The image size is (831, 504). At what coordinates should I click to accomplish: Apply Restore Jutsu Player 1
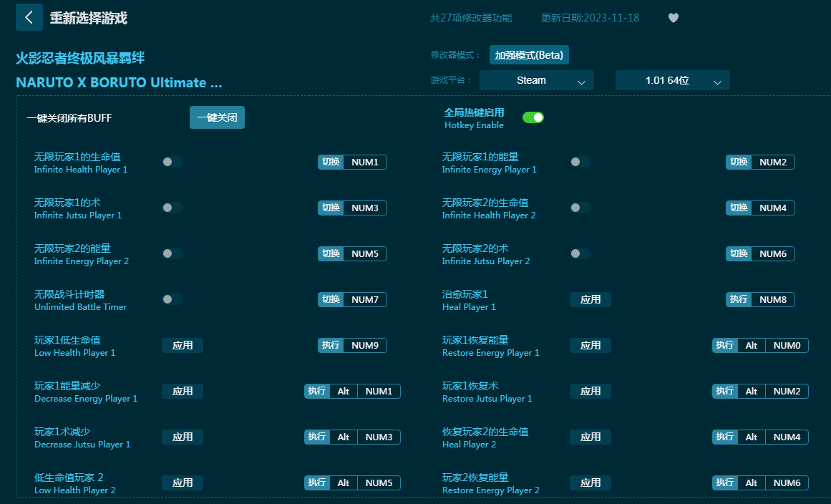pos(591,392)
